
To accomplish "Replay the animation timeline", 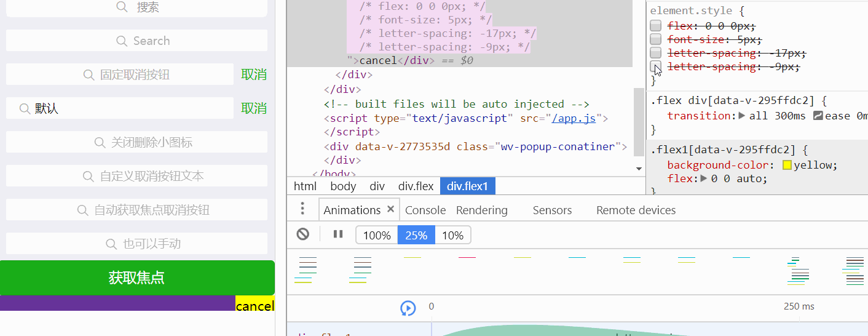I will point(408,308).
